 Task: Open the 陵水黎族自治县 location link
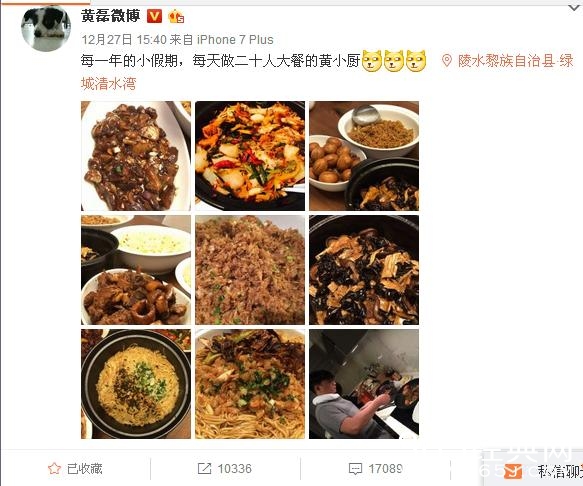pyautogui.click(x=506, y=61)
